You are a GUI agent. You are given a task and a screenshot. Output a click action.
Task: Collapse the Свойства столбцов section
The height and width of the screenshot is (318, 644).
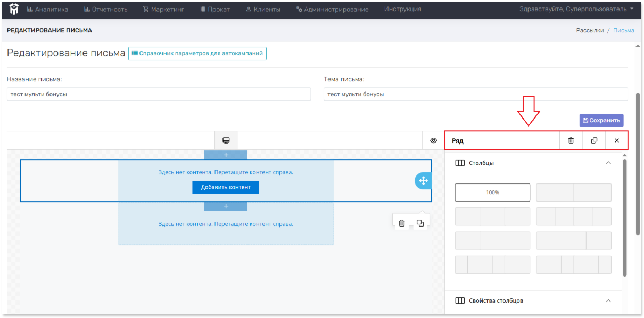click(x=608, y=300)
